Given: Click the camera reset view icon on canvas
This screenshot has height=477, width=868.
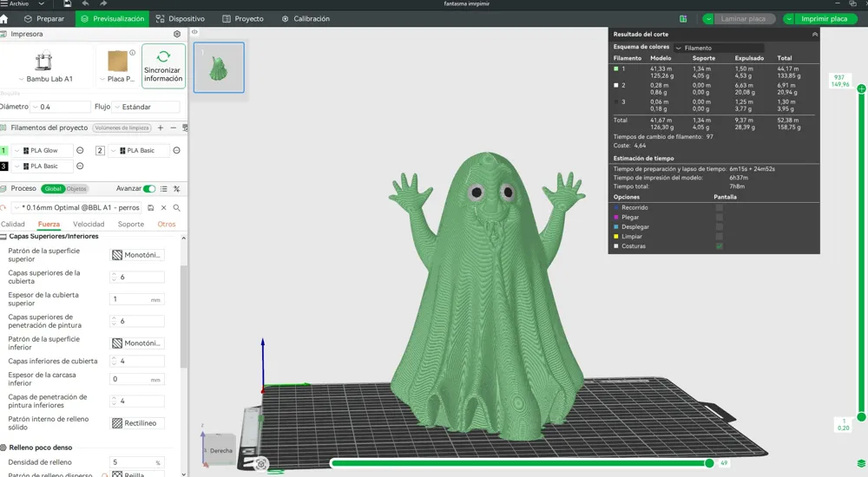Looking at the screenshot, I should coord(261,464).
